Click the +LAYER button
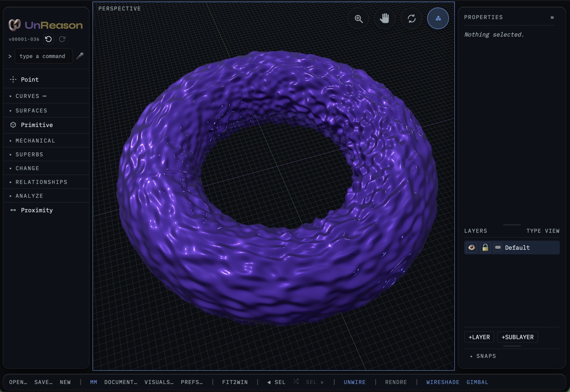The height and width of the screenshot is (392, 570). point(479,337)
